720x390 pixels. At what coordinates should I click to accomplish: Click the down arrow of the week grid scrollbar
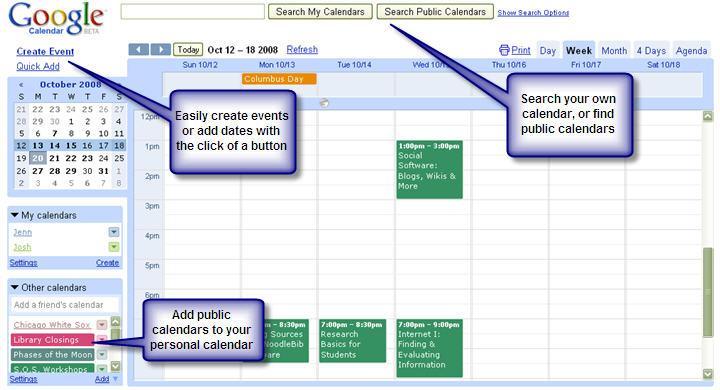tap(708, 373)
